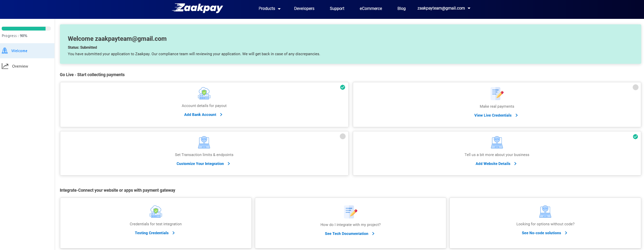Click the Welcome rocket icon in sidebar
This screenshot has height=250, width=644.
click(x=5, y=51)
